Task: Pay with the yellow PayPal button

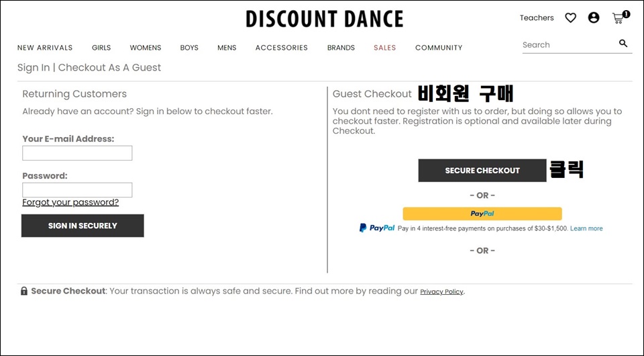Action: pyautogui.click(x=482, y=214)
